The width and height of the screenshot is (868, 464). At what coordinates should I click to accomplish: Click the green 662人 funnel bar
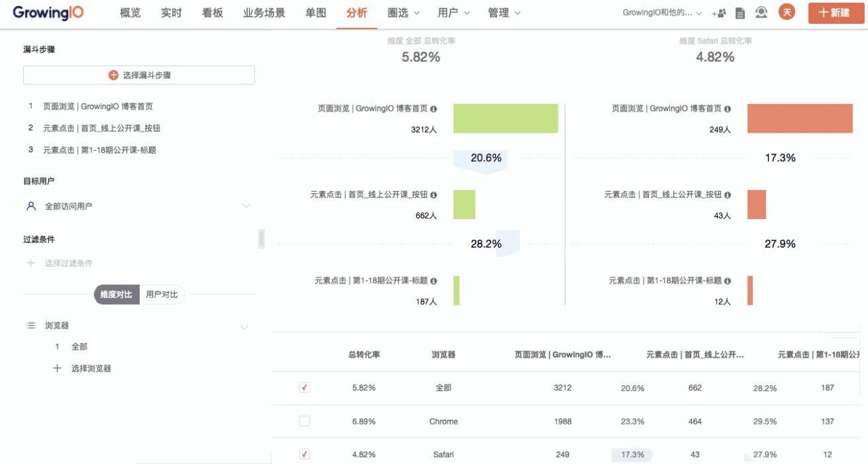[x=465, y=204]
